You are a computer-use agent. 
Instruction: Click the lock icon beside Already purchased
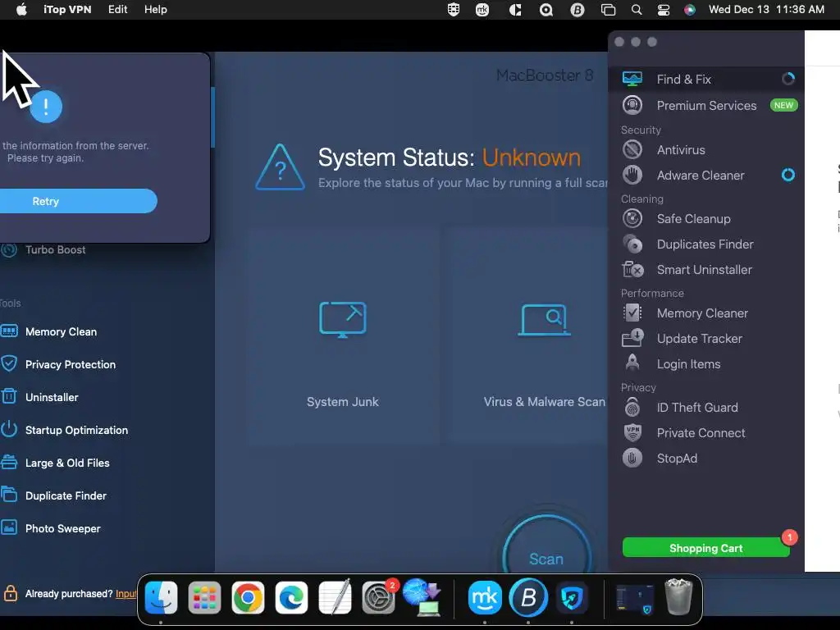[x=10, y=593]
